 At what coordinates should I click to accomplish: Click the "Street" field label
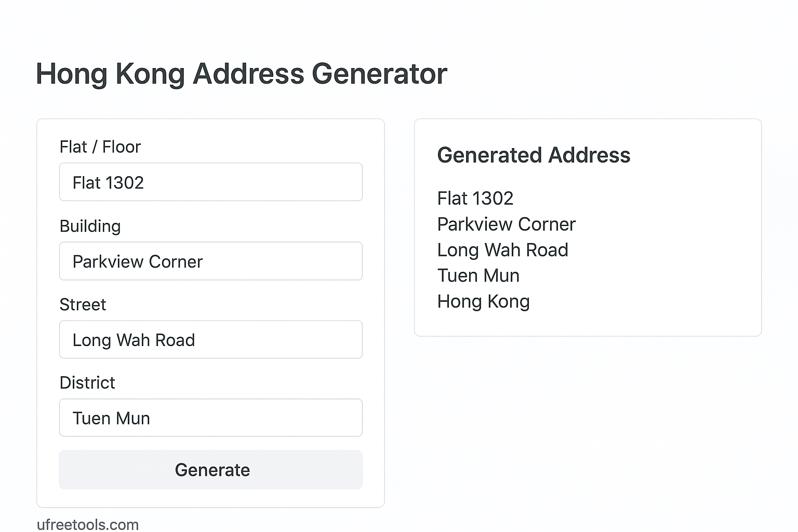point(83,304)
